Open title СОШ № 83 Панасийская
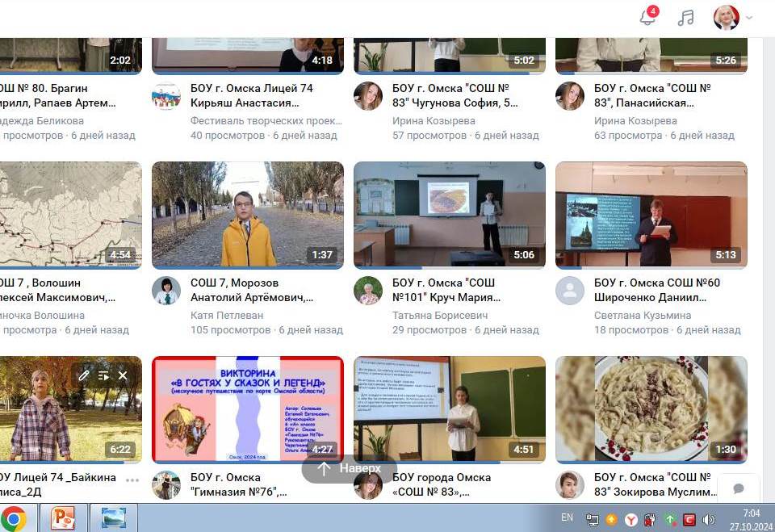 [x=652, y=95]
